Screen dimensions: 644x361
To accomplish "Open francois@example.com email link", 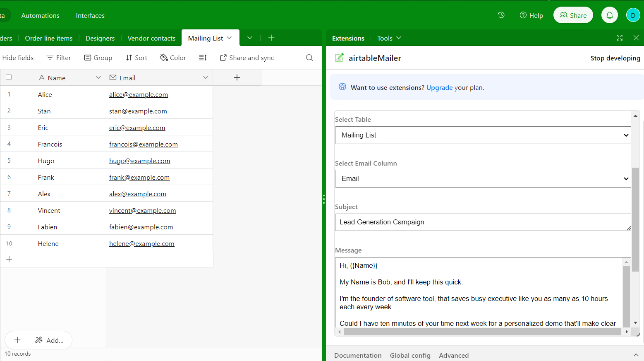I will pyautogui.click(x=144, y=144).
